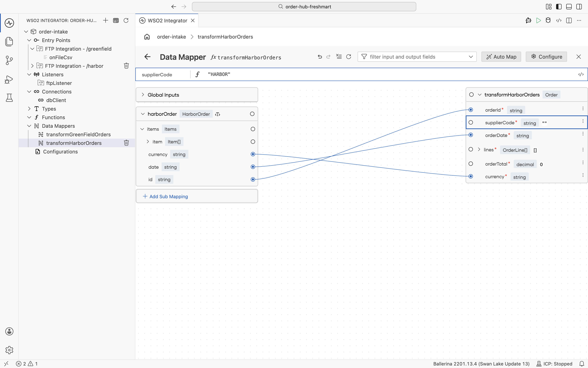This screenshot has height=368, width=588.
Task: Click the order-intake breadcrumb link
Action: pos(171,37)
